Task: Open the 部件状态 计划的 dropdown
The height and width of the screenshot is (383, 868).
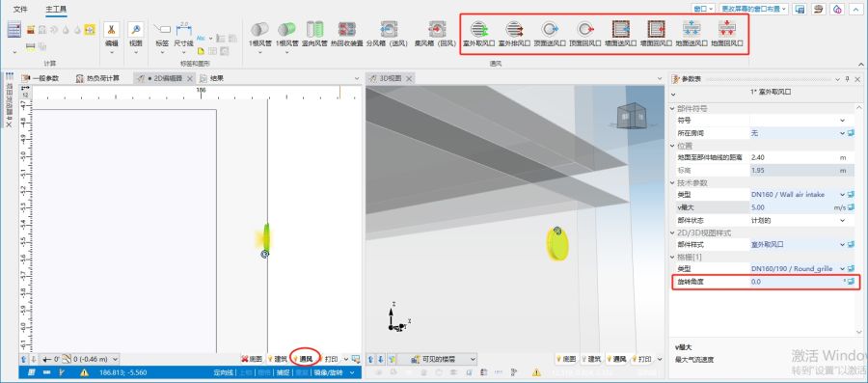Action: click(799, 220)
